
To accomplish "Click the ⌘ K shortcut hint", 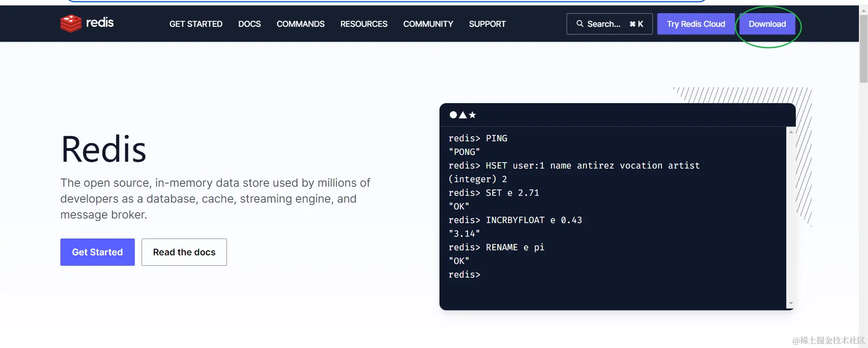I will point(636,24).
